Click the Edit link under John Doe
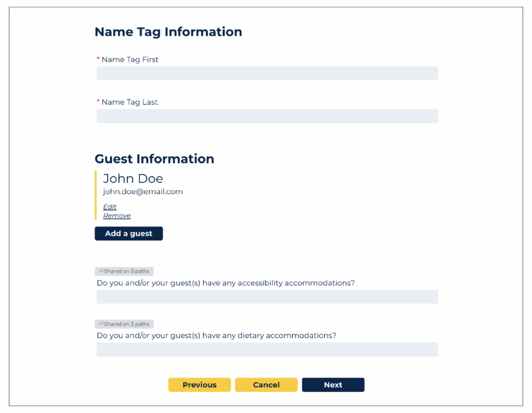532x413 pixels. pos(110,207)
